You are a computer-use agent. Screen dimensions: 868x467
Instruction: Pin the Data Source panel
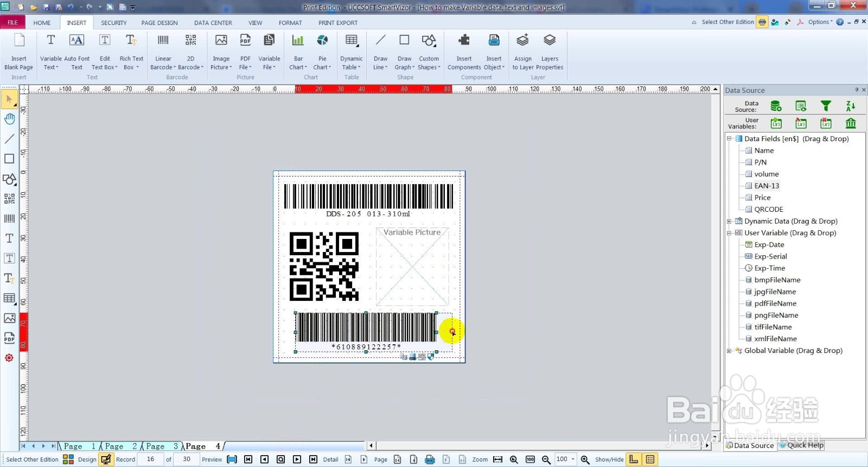point(857,90)
